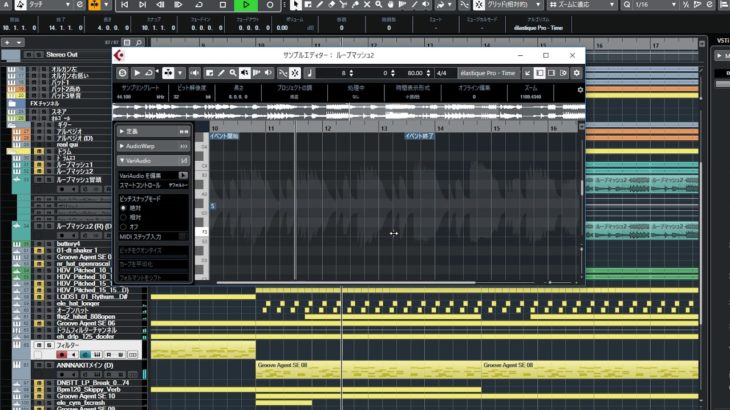Select the Zoom magnifier tool in main toolbar
The width and height of the screenshot is (730, 410).
[x=379, y=5]
